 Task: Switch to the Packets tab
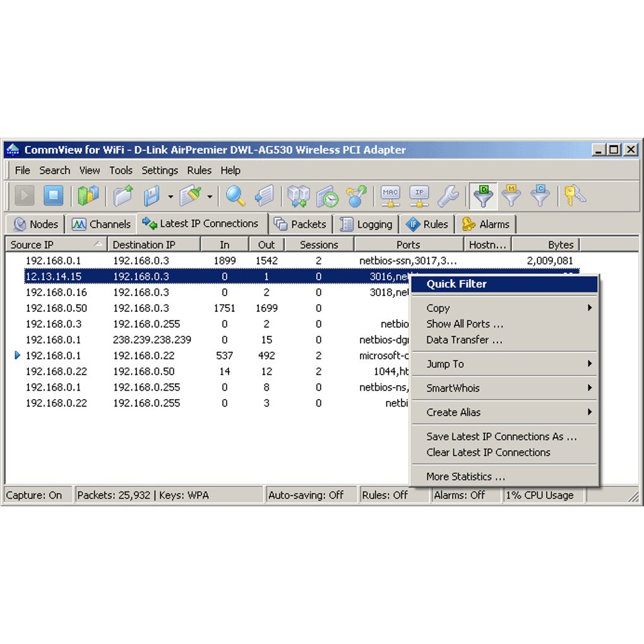301,224
